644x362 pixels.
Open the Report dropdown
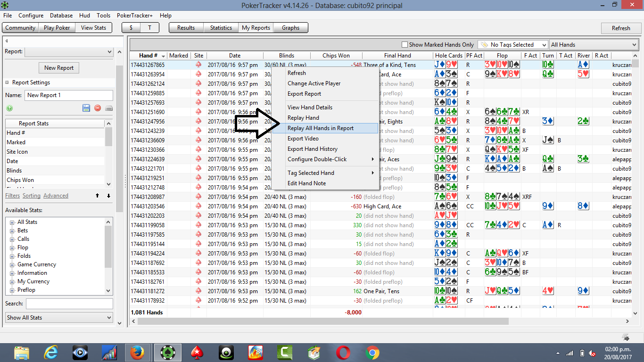68,52
